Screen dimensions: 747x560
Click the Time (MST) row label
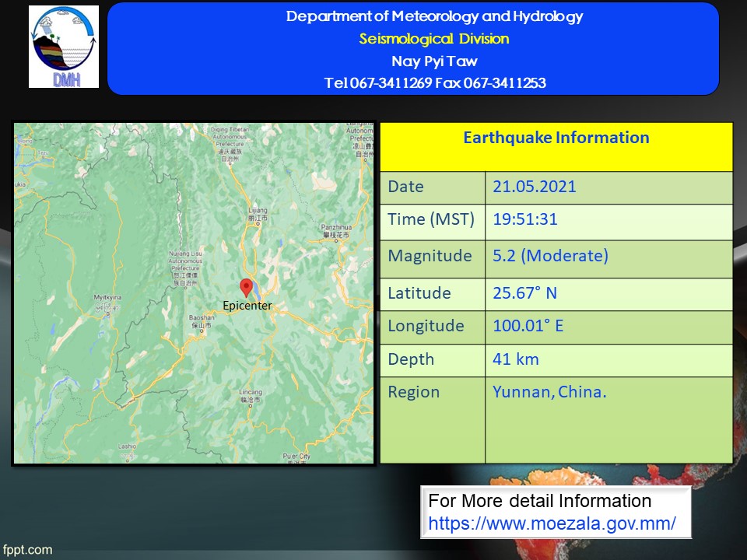click(430, 219)
